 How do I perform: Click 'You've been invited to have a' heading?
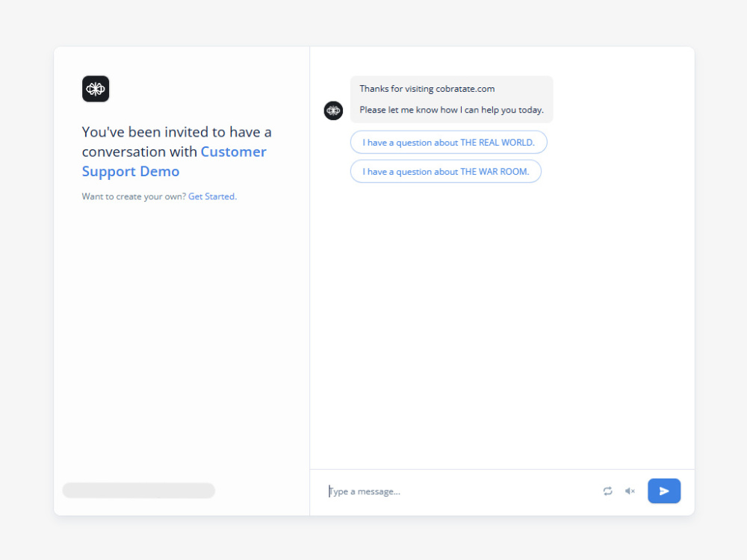click(177, 132)
